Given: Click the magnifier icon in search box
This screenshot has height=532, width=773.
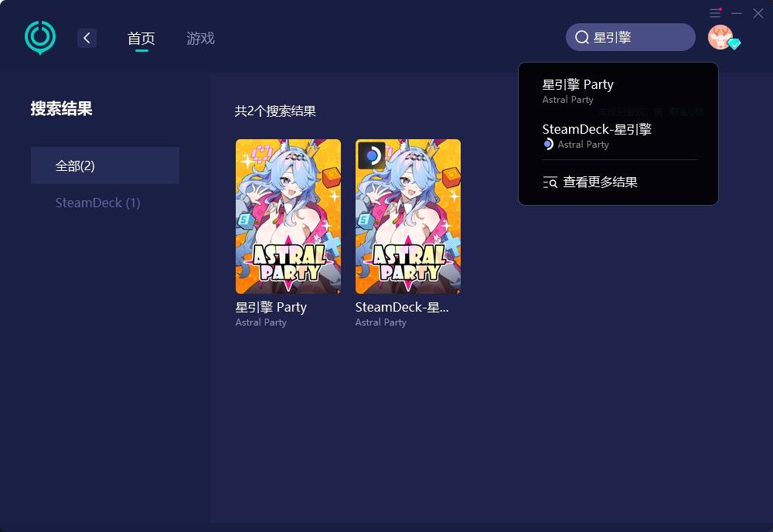Looking at the screenshot, I should (x=582, y=37).
